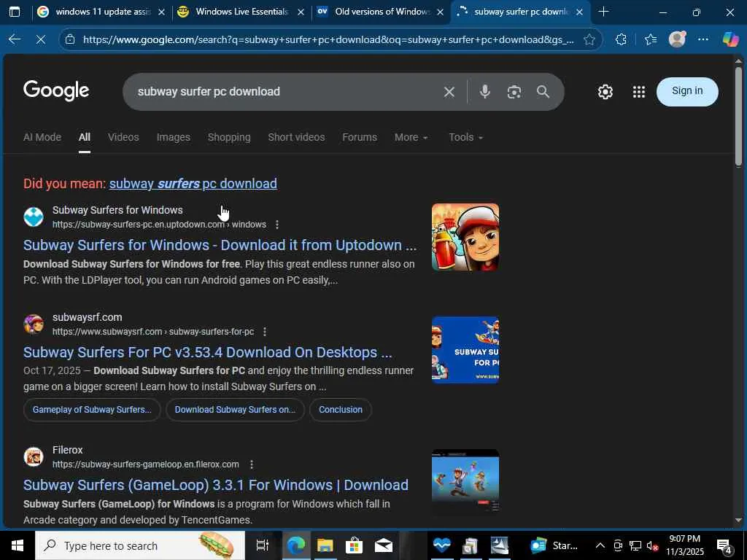
Task: Open the Outlook 'Star...' taskbar item
Action: tap(554, 545)
